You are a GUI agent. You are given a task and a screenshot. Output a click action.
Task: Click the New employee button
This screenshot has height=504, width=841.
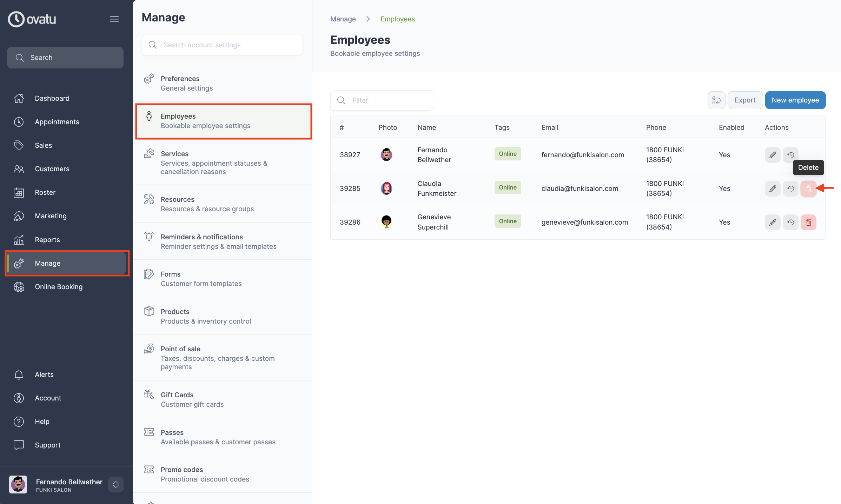click(x=795, y=100)
